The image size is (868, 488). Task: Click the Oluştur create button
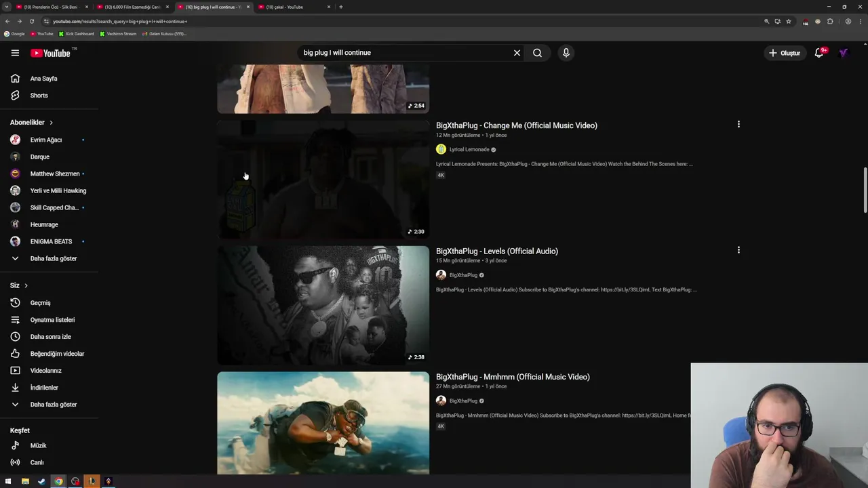click(785, 53)
